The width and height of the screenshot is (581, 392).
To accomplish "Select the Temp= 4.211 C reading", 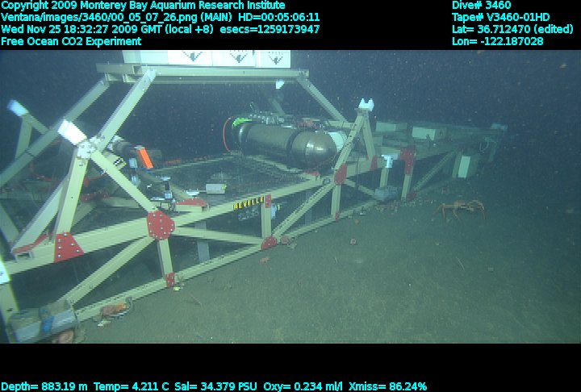I will 132,386.
